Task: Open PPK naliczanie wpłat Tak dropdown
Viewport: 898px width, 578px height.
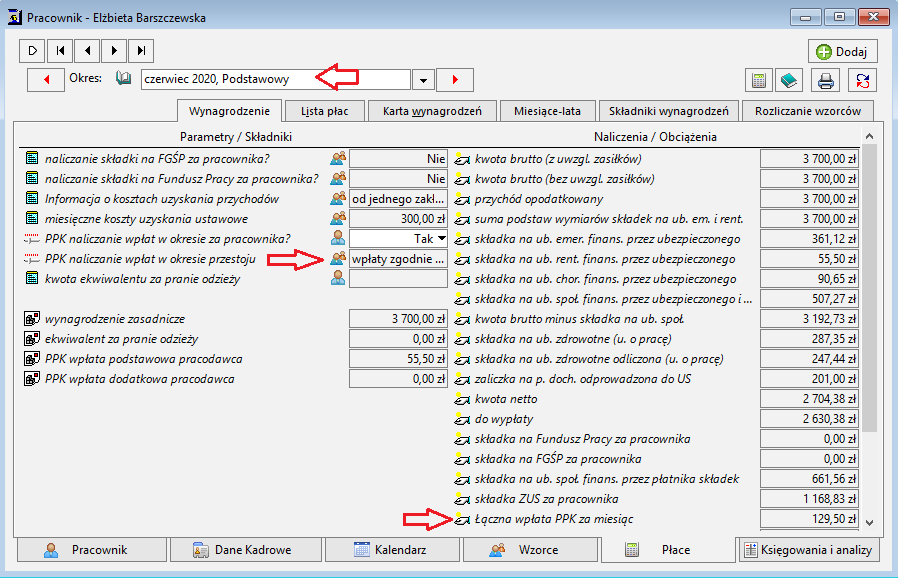Action: (442, 238)
